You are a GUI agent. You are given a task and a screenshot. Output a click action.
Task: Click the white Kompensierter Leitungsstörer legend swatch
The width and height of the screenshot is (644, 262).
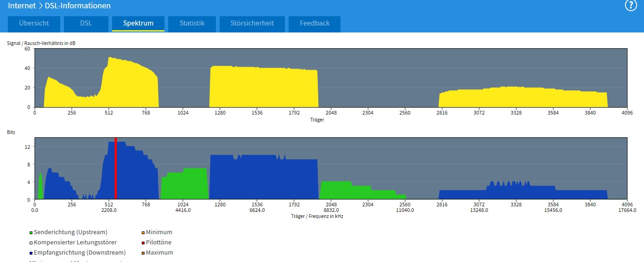tap(31, 243)
